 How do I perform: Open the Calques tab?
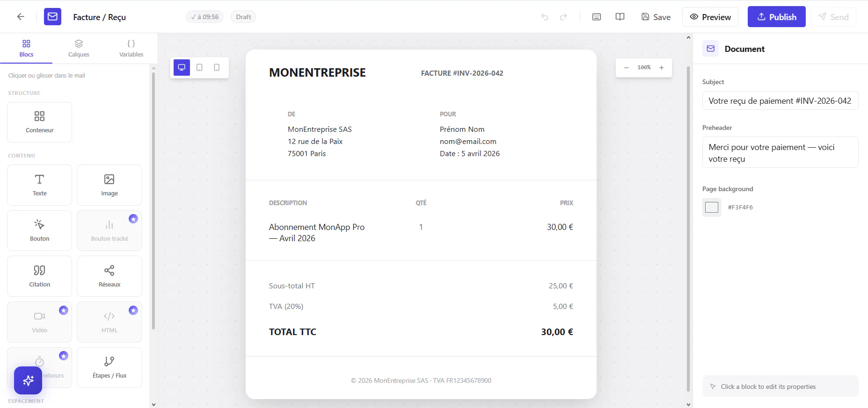(x=79, y=48)
